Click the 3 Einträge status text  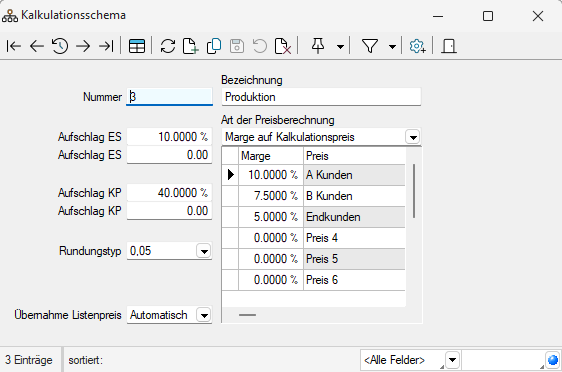tap(29, 360)
